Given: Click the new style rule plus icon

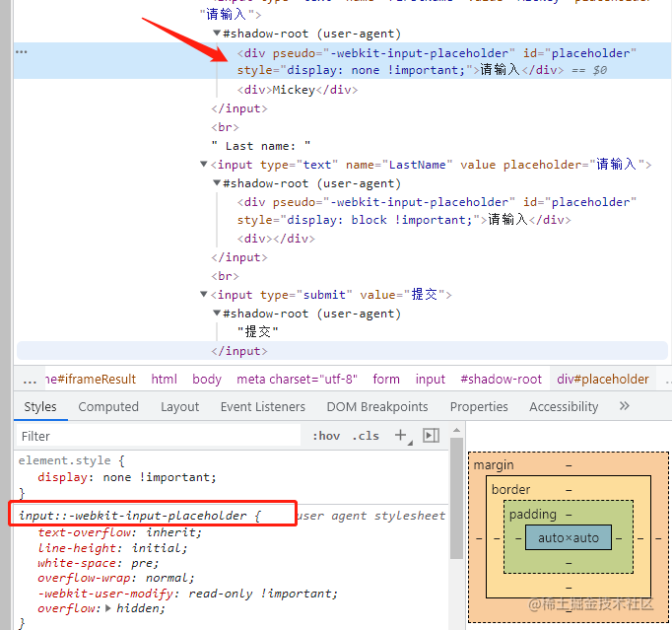Looking at the screenshot, I should tap(400, 436).
